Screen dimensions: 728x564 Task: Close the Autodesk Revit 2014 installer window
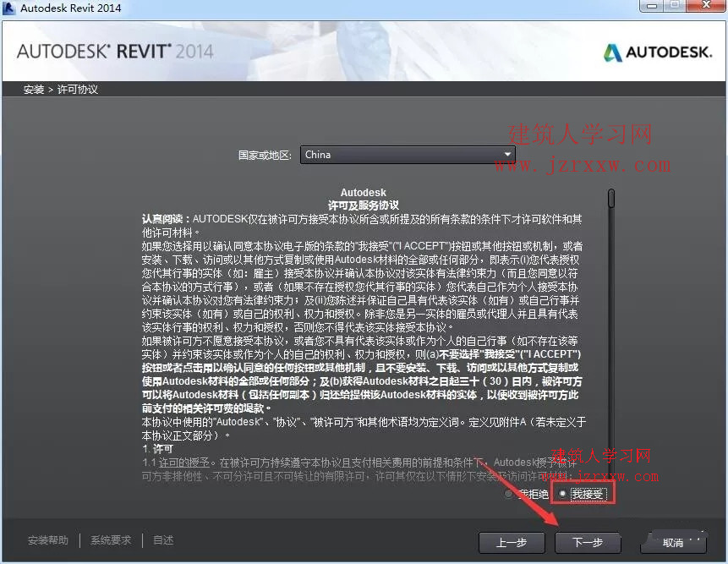(x=706, y=6)
